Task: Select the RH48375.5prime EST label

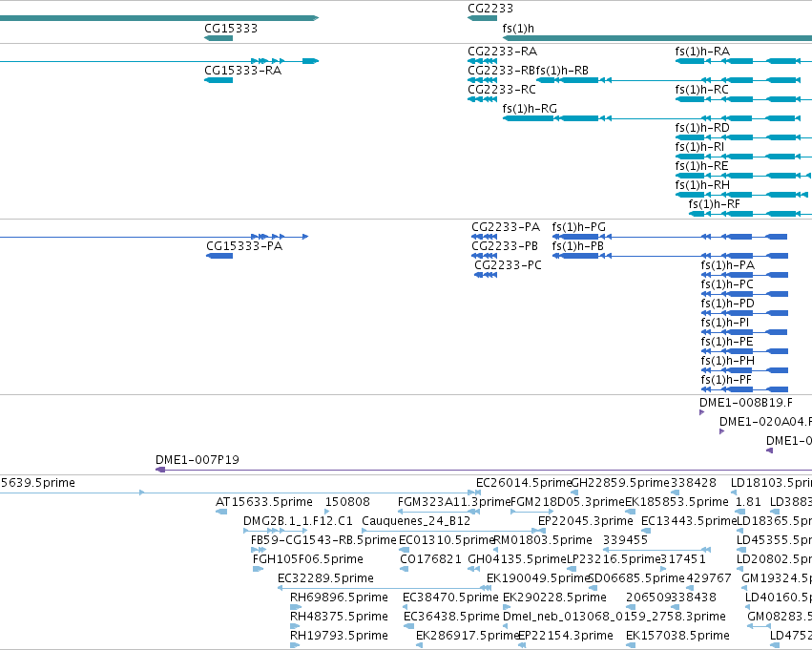Action: point(339,618)
